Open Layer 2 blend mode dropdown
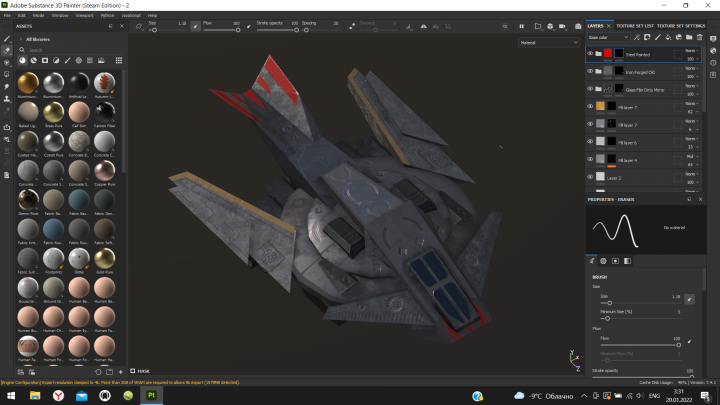 [692, 174]
